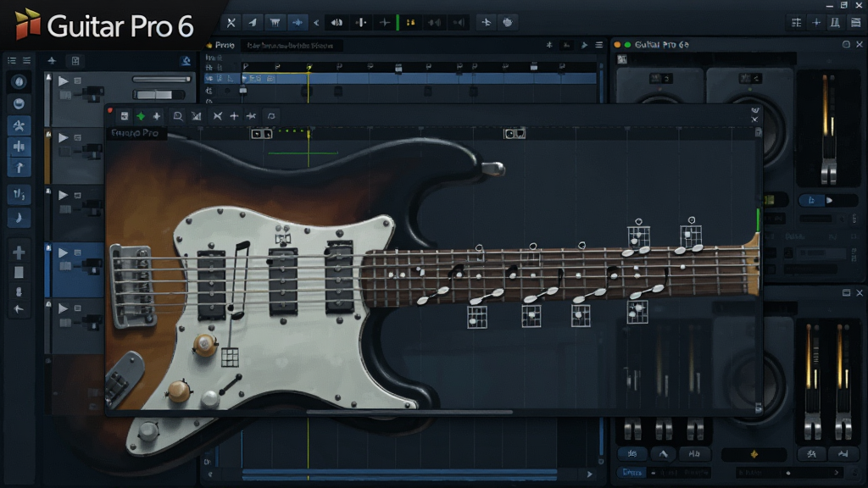
Task: Click the left chevron in top toolbar
Action: click(x=316, y=23)
